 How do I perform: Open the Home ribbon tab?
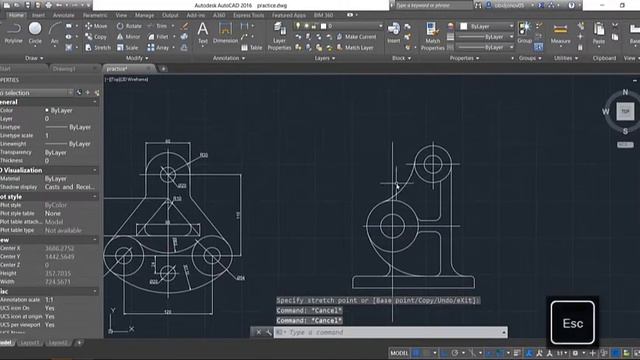coord(16,15)
